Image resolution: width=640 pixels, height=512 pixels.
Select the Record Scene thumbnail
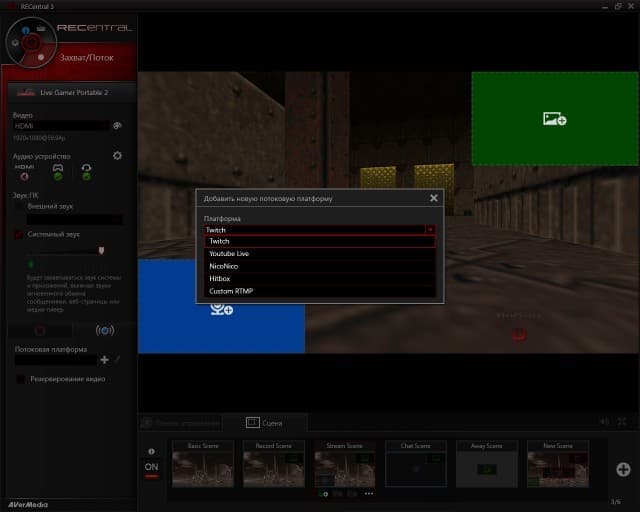point(274,464)
